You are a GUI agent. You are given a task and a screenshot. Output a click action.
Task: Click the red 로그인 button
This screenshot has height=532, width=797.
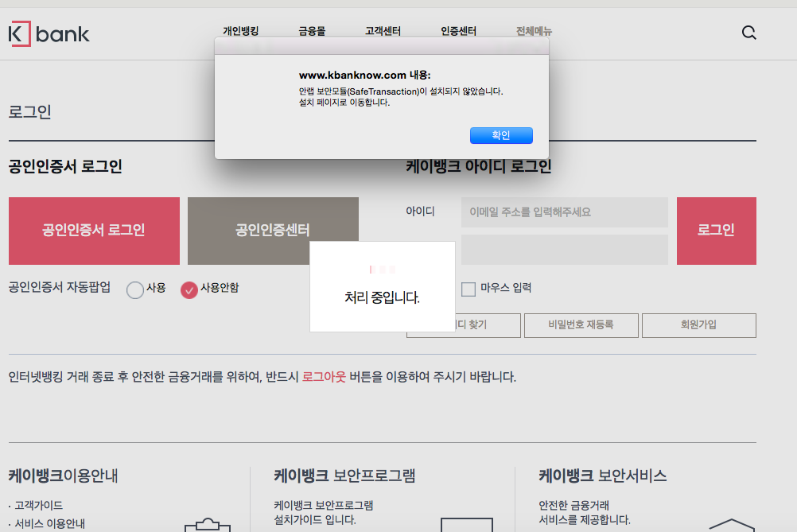pyautogui.click(x=716, y=231)
